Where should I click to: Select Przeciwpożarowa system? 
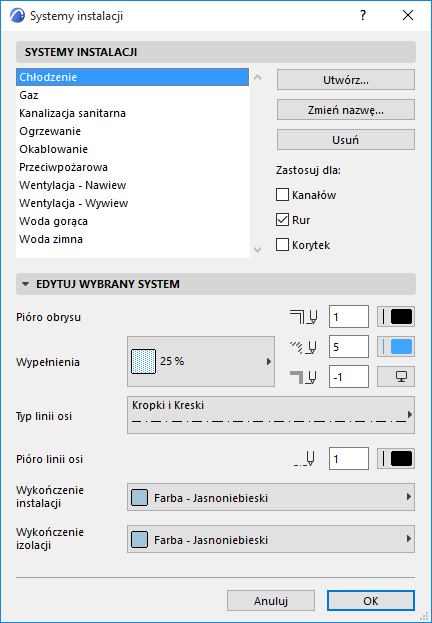pos(132,167)
